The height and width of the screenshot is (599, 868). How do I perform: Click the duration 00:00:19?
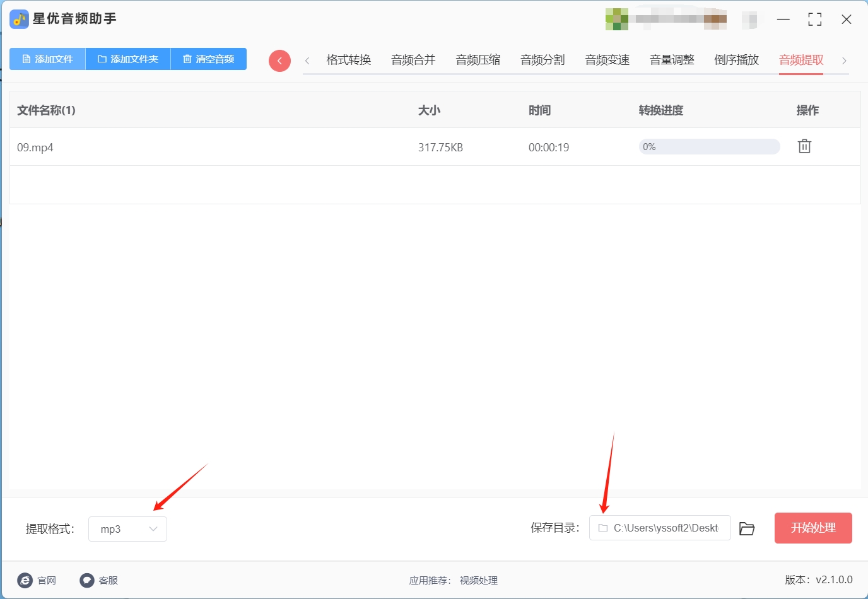[x=549, y=148]
